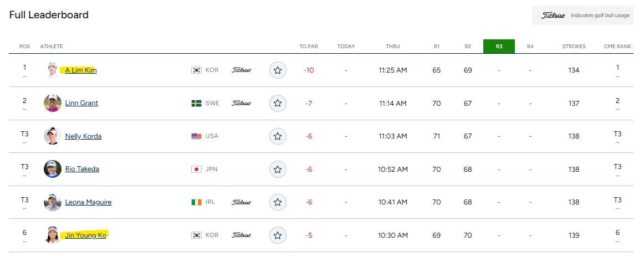644x256 pixels.
Task: Click the South Korea flag next to A Lim Kim
Action: [196, 70]
